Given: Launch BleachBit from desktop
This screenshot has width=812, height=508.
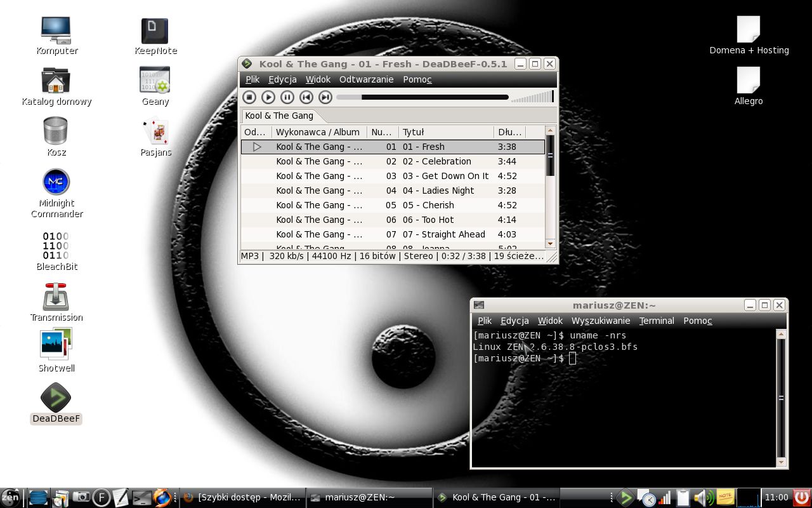Looking at the screenshot, I should coord(56,251).
